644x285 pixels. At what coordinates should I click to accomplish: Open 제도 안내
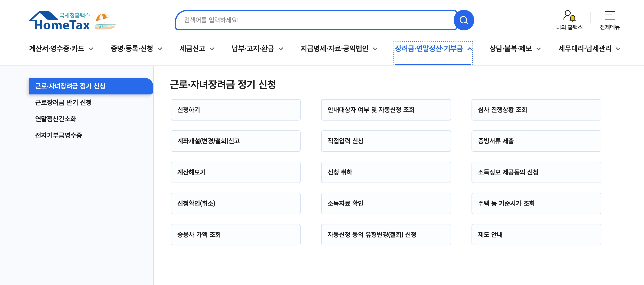536,235
